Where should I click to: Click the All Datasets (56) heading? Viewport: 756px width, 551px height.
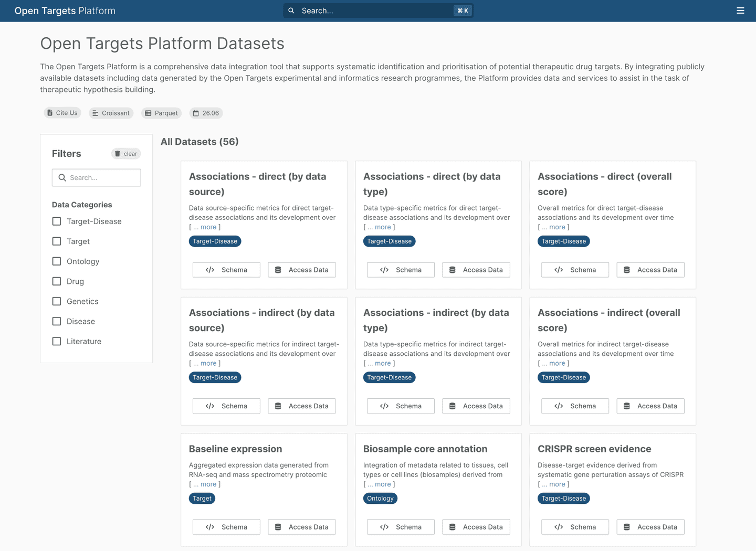tap(199, 142)
